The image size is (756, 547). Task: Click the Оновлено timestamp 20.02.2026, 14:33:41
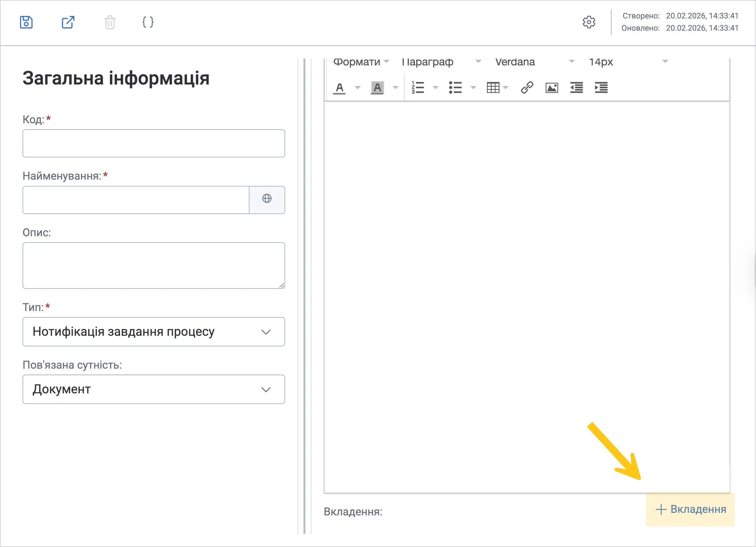tap(702, 28)
